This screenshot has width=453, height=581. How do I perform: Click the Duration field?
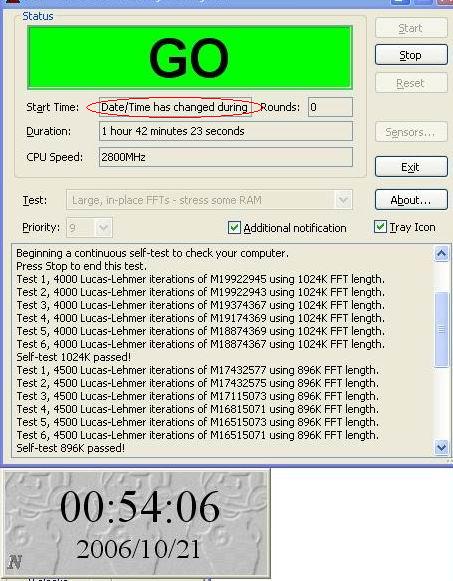(226, 131)
